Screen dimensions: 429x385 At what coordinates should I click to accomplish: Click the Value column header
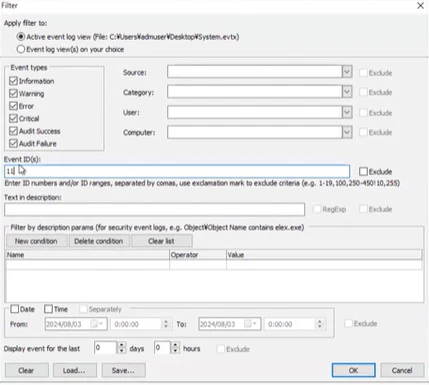point(324,255)
